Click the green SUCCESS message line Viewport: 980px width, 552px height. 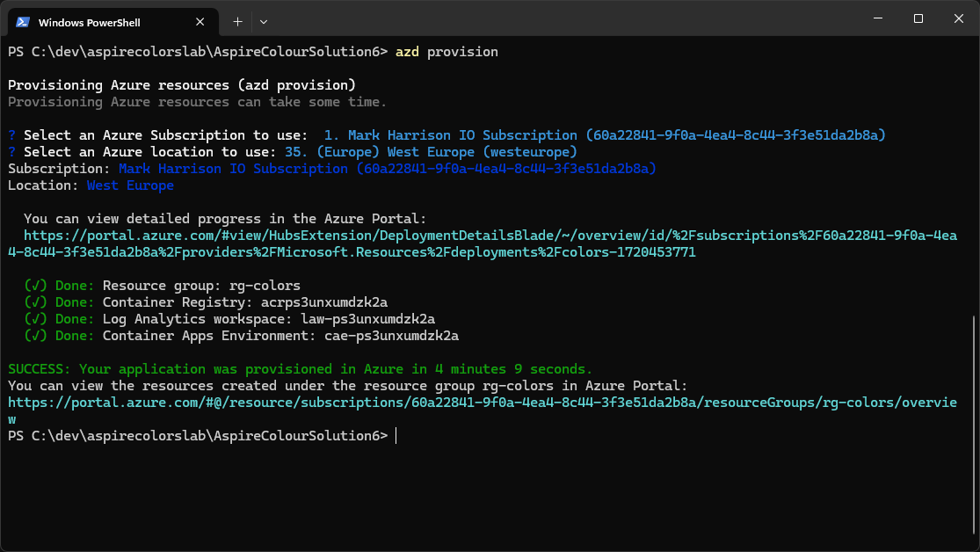pos(300,369)
